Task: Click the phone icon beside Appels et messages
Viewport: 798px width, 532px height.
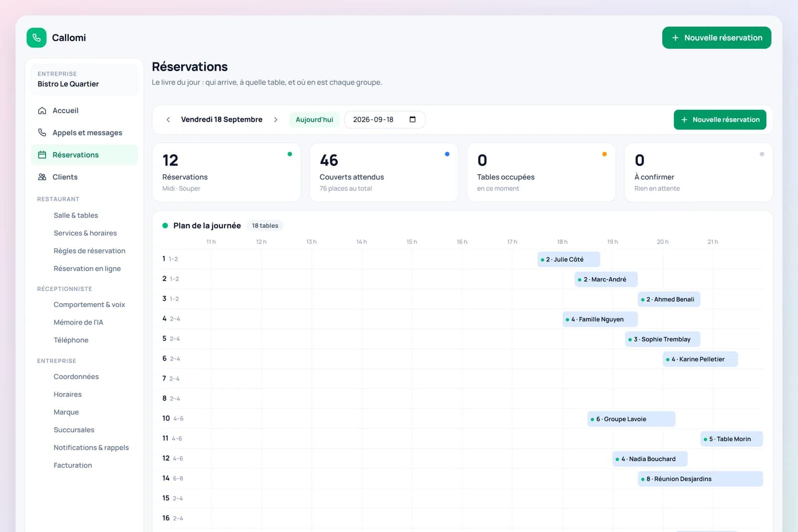Action: [x=42, y=133]
